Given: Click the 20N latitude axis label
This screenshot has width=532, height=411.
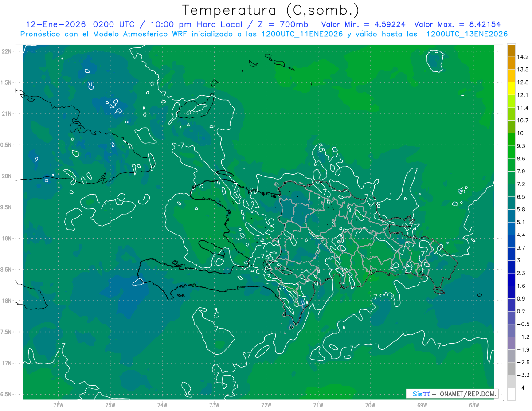Looking at the screenshot, I should pos(7,176).
